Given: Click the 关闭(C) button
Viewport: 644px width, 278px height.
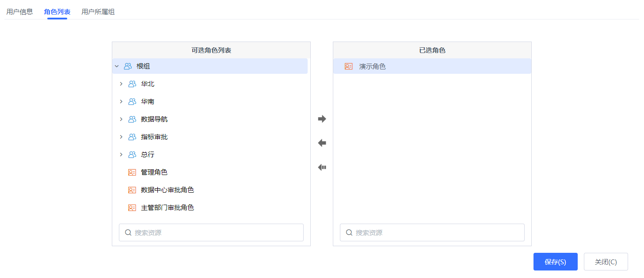Looking at the screenshot, I should coord(606,262).
